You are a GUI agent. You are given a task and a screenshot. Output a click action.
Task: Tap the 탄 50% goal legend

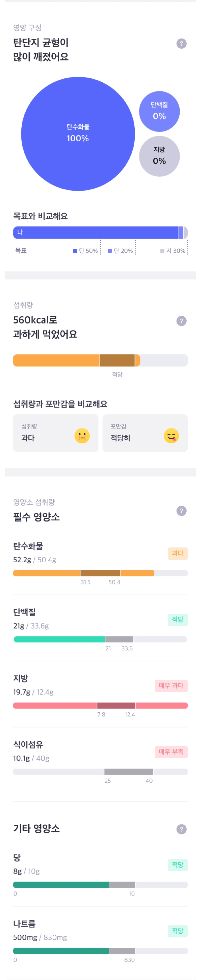86,251
